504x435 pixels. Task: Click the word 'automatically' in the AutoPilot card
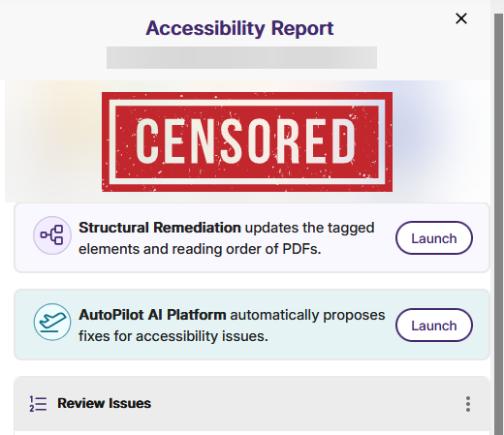(x=274, y=315)
